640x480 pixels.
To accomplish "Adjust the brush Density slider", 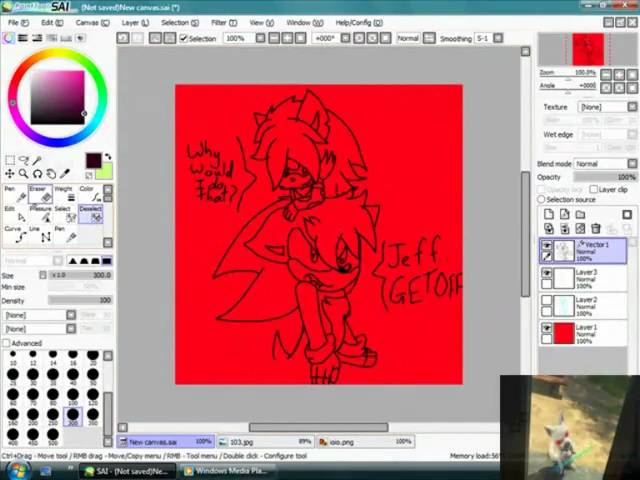I will pyautogui.click(x=80, y=300).
